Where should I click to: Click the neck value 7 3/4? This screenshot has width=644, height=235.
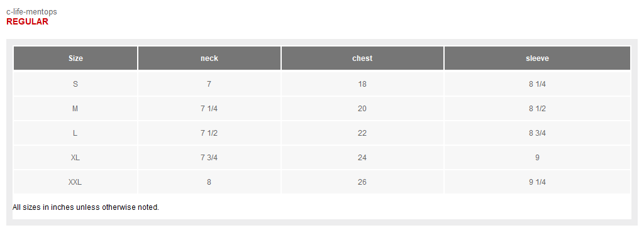pyautogui.click(x=209, y=158)
